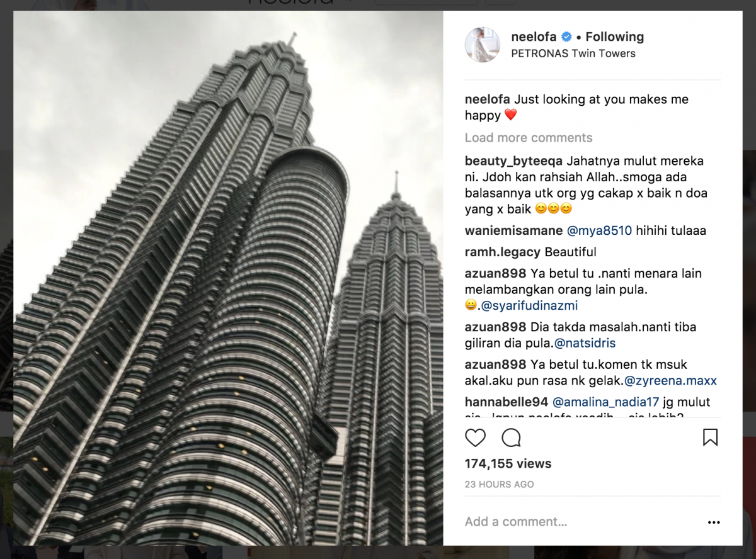Image resolution: width=756 pixels, height=559 pixels.
Task: Open the @amalina_nadia17 mention
Action: [x=605, y=402]
